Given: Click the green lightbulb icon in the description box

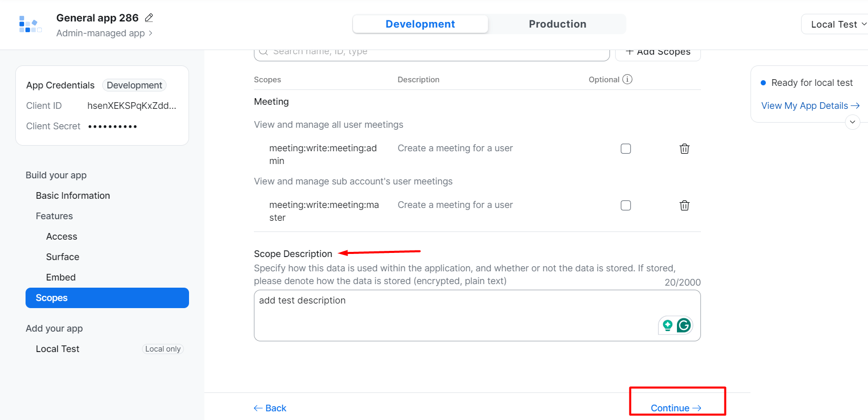Looking at the screenshot, I should (x=667, y=325).
